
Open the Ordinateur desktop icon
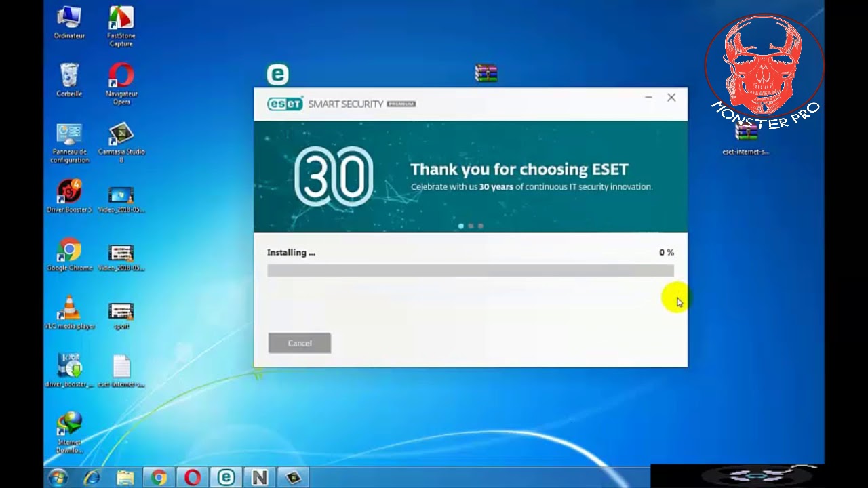coord(69,23)
